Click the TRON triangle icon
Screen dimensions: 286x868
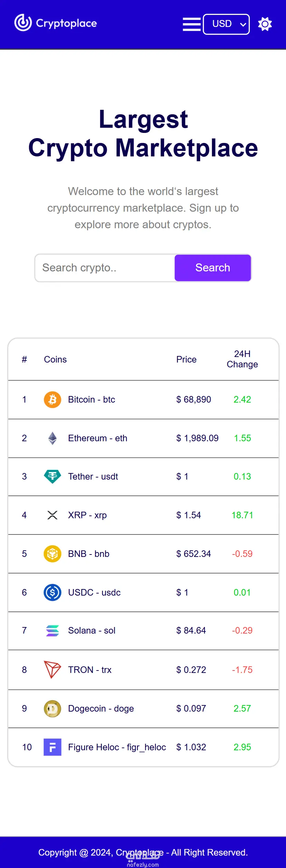click(x=53, y=669)
